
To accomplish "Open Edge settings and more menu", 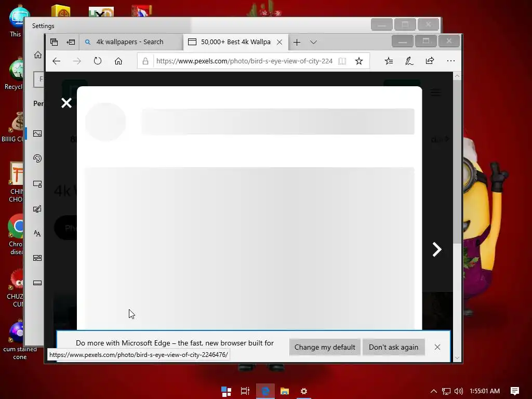I will point(450,61).
